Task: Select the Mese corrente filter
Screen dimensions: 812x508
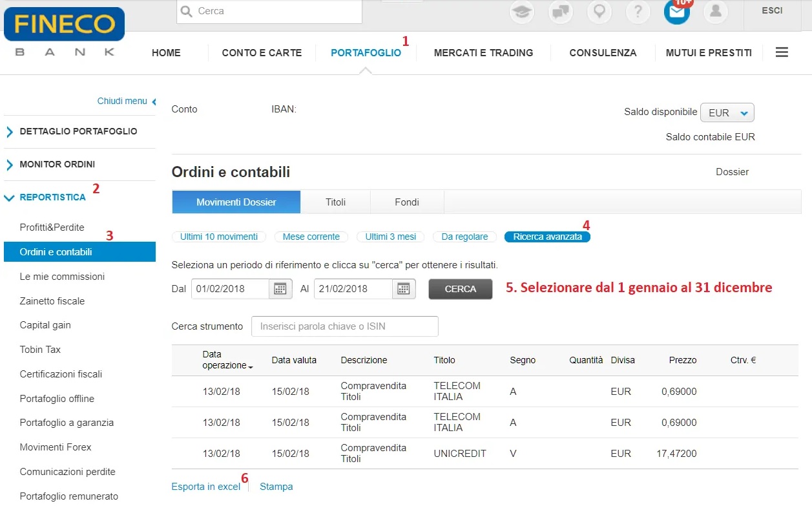Action: click(x=311, y=237)
